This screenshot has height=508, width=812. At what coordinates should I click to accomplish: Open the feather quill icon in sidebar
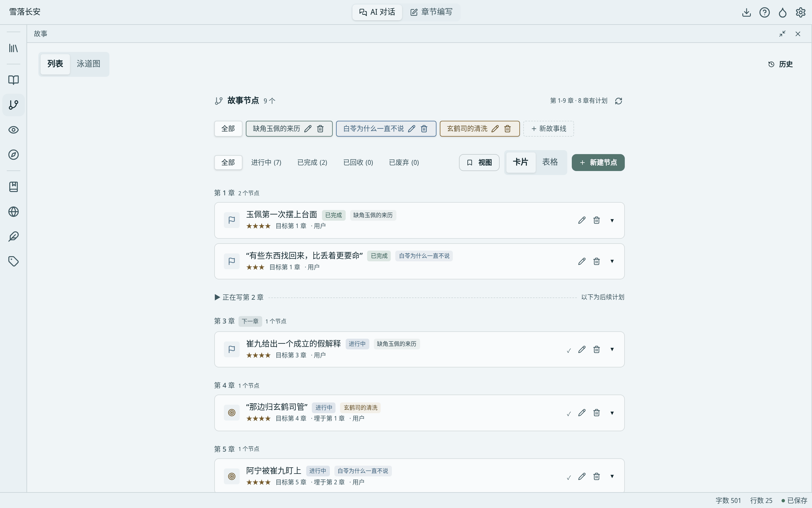pos(14,237)
